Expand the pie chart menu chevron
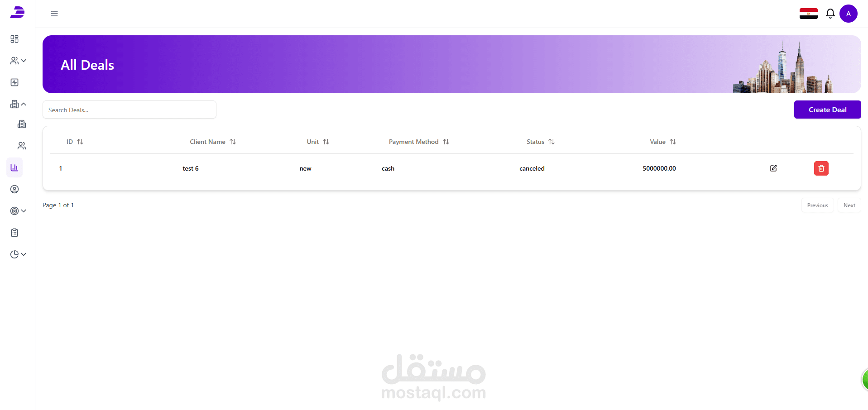Viewport: 868px width, 410px height. tap(24, 254)
